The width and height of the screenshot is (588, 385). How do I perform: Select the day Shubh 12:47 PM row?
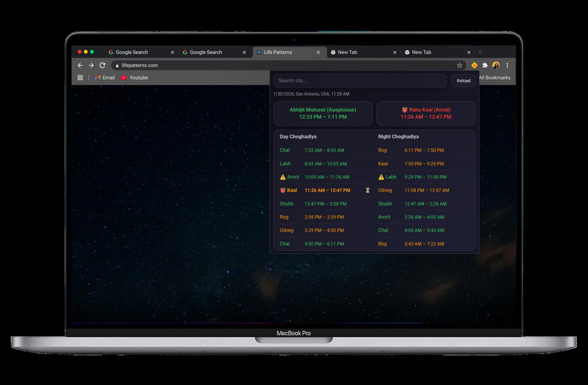click(x=325, y=204)
